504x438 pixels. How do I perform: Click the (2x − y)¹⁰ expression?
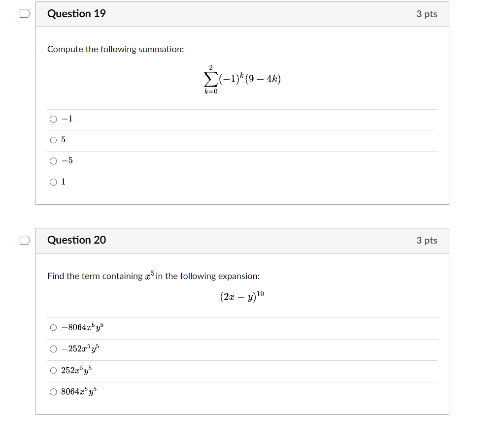242,296
